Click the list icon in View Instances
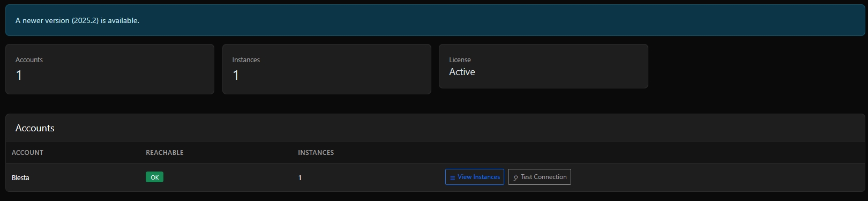The height and width of the screenshot is (201, 868). [x=452, y=177]
